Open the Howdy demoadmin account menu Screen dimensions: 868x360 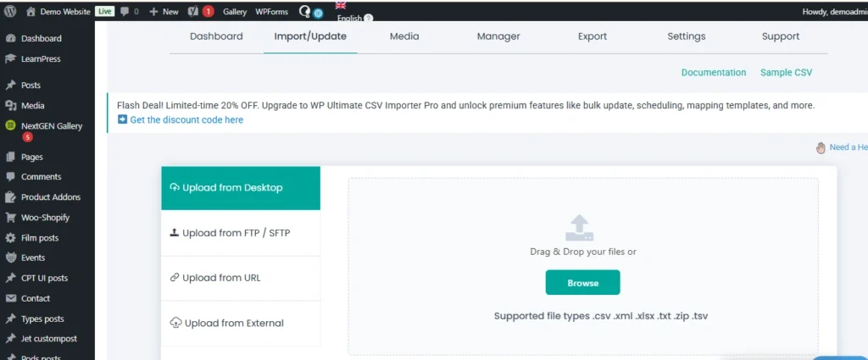tap(835, 12)
